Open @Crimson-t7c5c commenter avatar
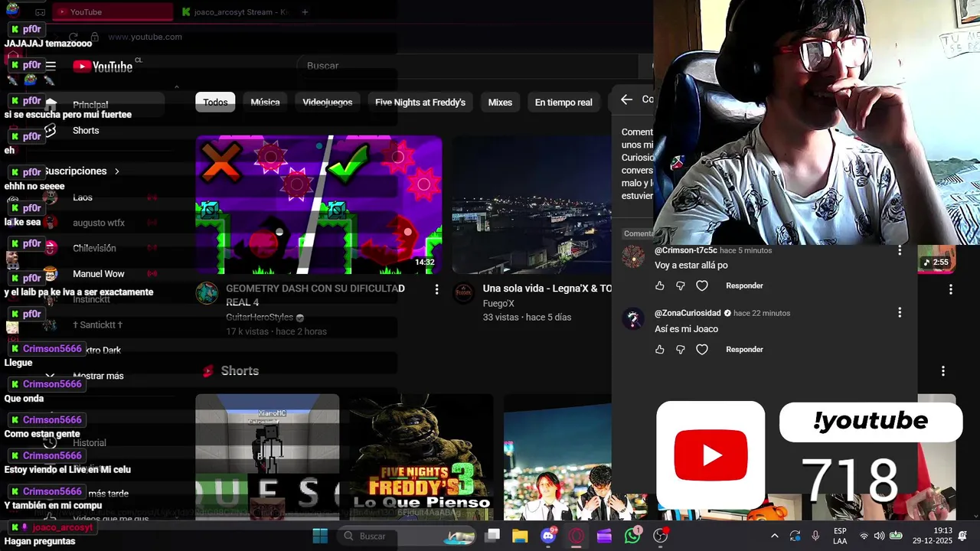 pos(633,257)
